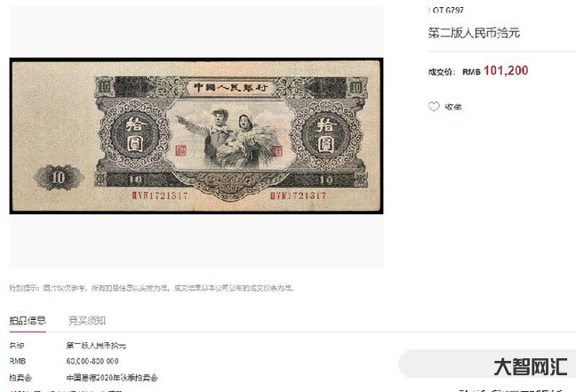Click the 名称 field label
Image resolution: width=576 pixels, height=392 pixels.
click(17, 346)
